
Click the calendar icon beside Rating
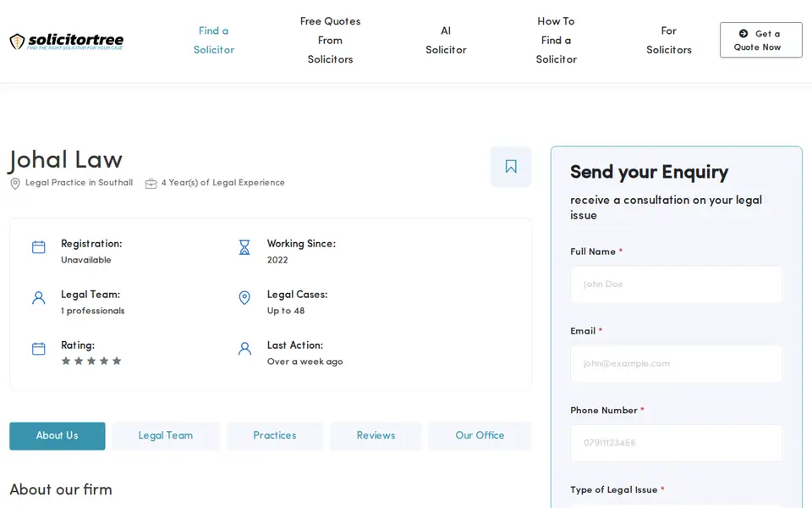pyautogui.click(x=39, y=348)
